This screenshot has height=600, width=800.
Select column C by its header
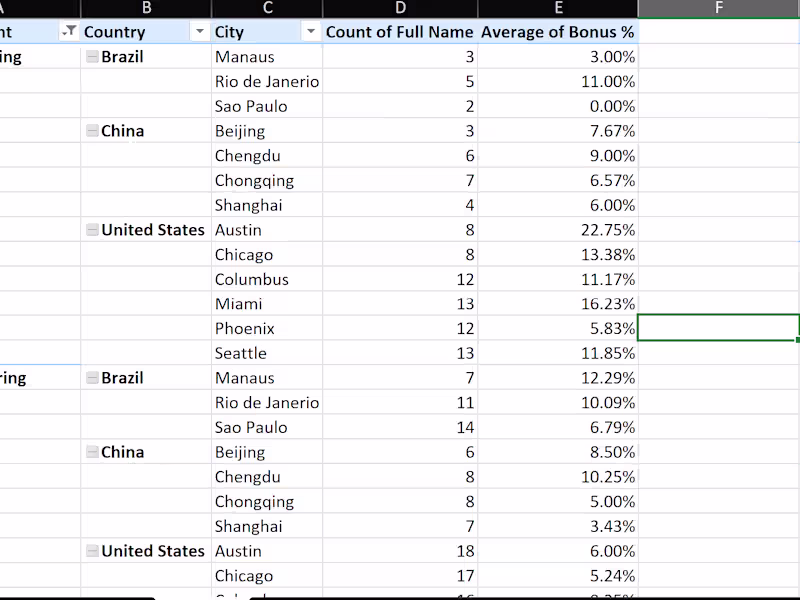pos(267,8)
